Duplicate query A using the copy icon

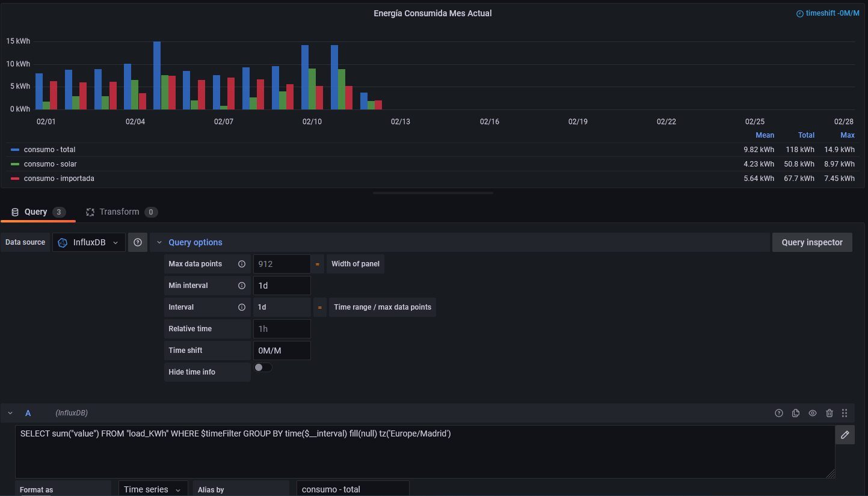click(796, 413)
